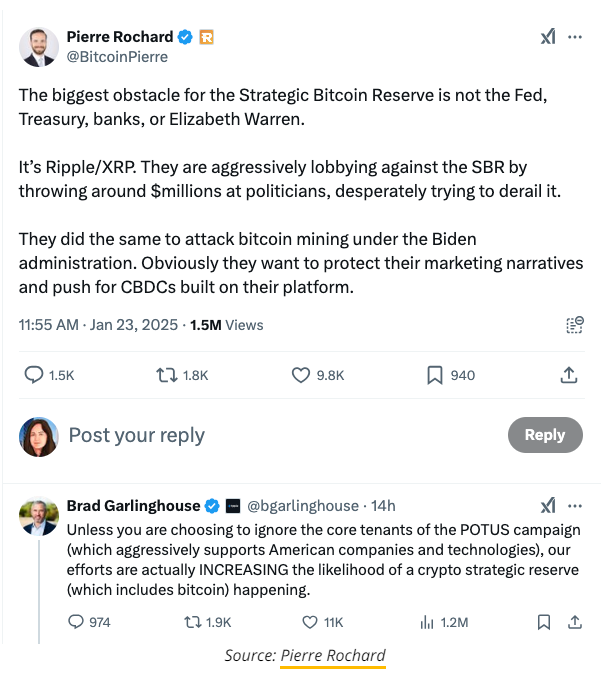The image size is (601, 675).
Task: Expand more options on Brad Garlinghouse's reply
Action: (x=575, y=505)
